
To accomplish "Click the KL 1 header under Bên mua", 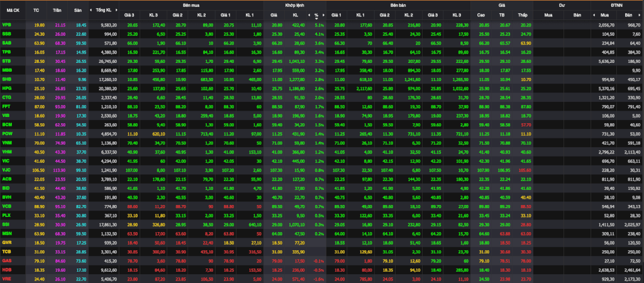I will 250,15.
